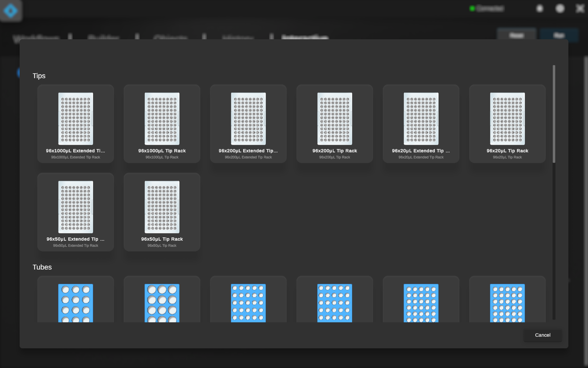Click the gray subtitle "96x1000µL Tip Rack"

[162, 157]
